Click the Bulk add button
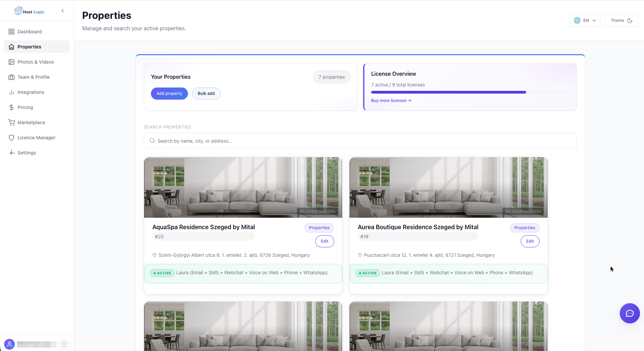This screenshot has width=644, height=351. pos(206,94)
